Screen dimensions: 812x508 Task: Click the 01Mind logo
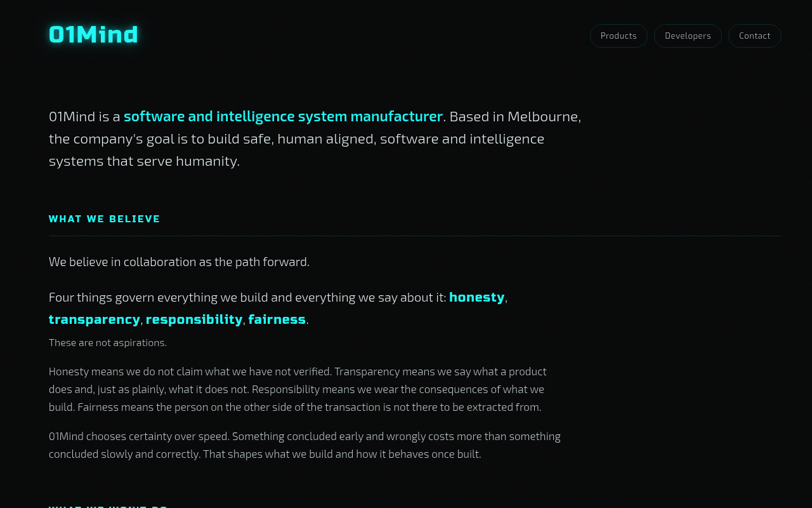point(93,35)
